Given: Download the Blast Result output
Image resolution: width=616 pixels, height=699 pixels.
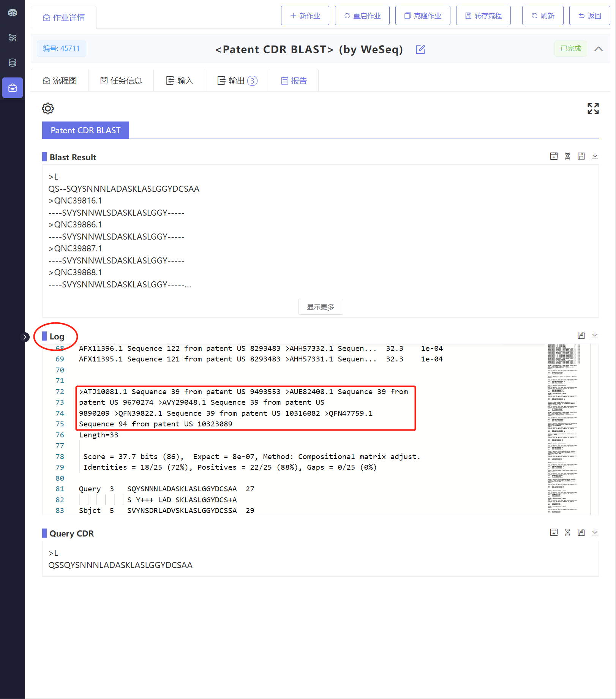Looking at the screenshot, I should 595,156.
